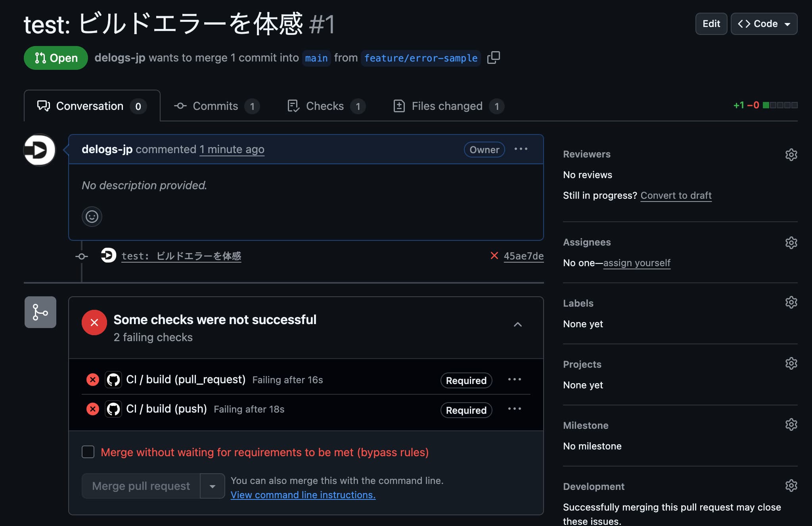Collapse the failing checks section chevron
Viewport: 812px width, 526px height.
pyautogui.click(x=518, y=324)
